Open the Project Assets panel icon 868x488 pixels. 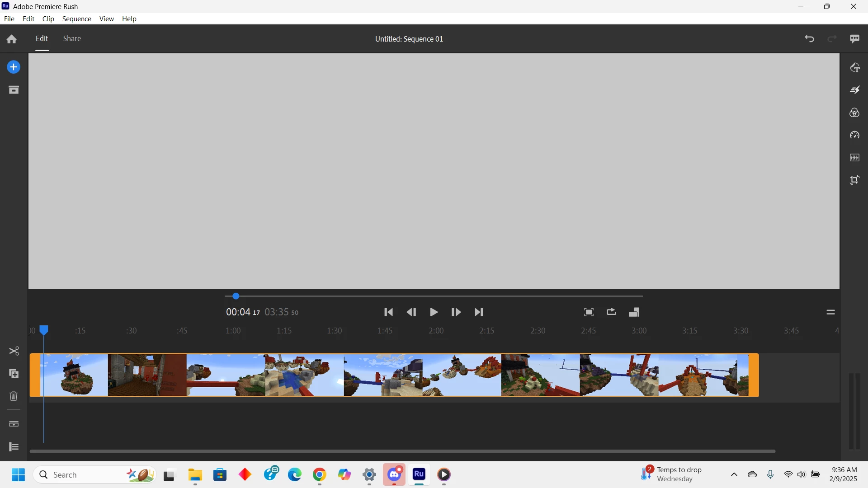click(14, 90)
